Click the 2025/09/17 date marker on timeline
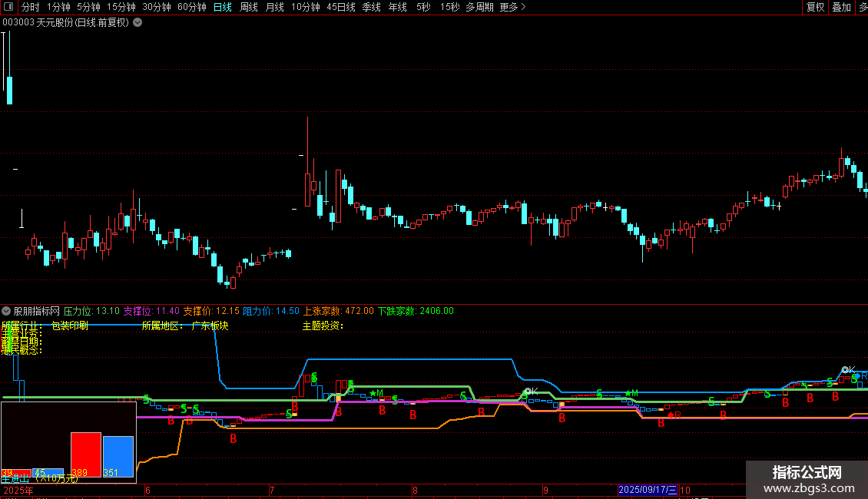Image resolution: width=868 pixels, height=499 pixels. pyautogui.click(x=648, y=490)
